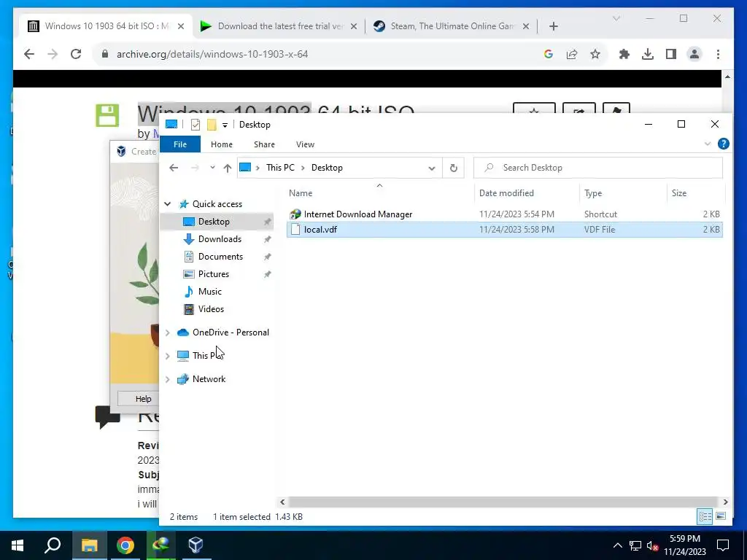The height and width of the screenshot is (560, 747).
Task: Expand This PC tree node
Action: [168, 356]
